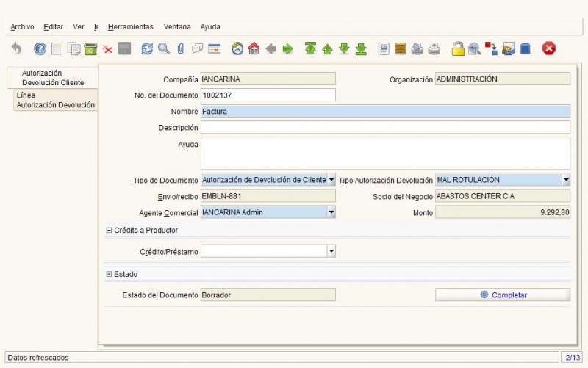Click the Completar button
The image size is (588, 368).
tap(503, 295)
